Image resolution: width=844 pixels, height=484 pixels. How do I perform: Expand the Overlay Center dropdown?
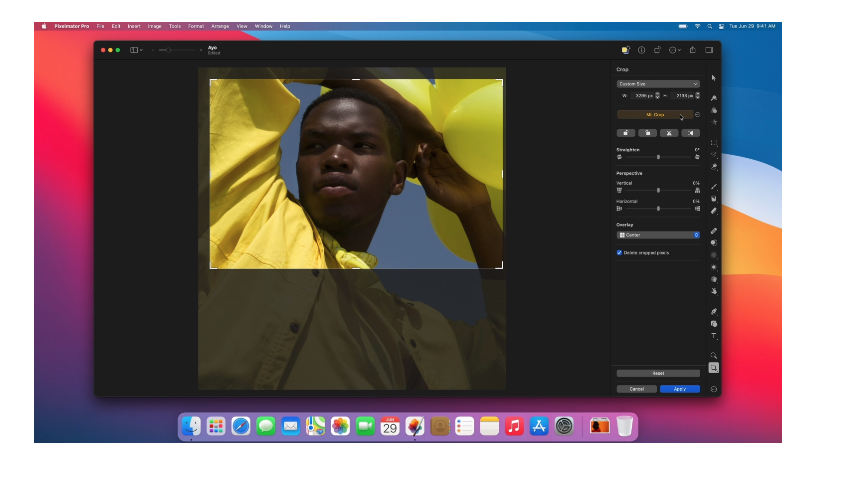(658, 235)
